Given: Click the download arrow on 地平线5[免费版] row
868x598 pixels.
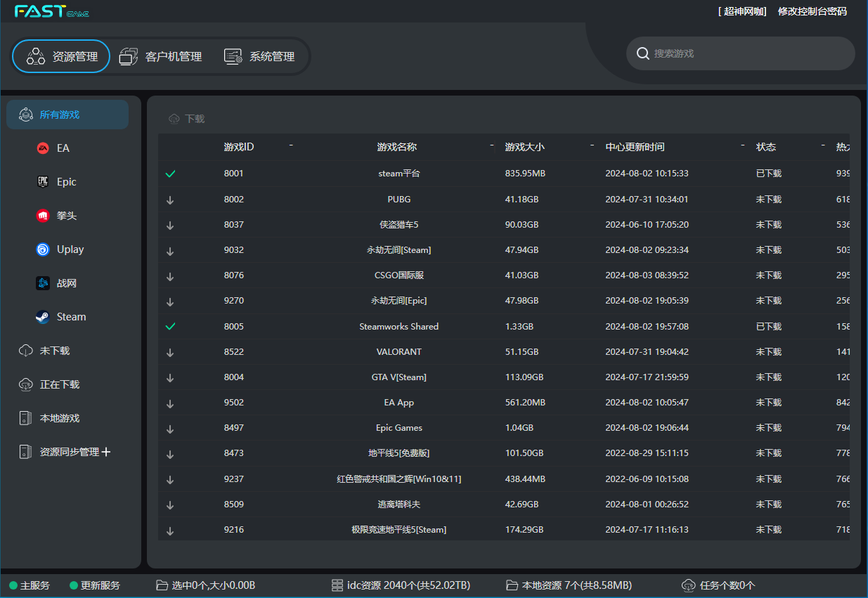Looking at the screenshot, I should point(170,453).
